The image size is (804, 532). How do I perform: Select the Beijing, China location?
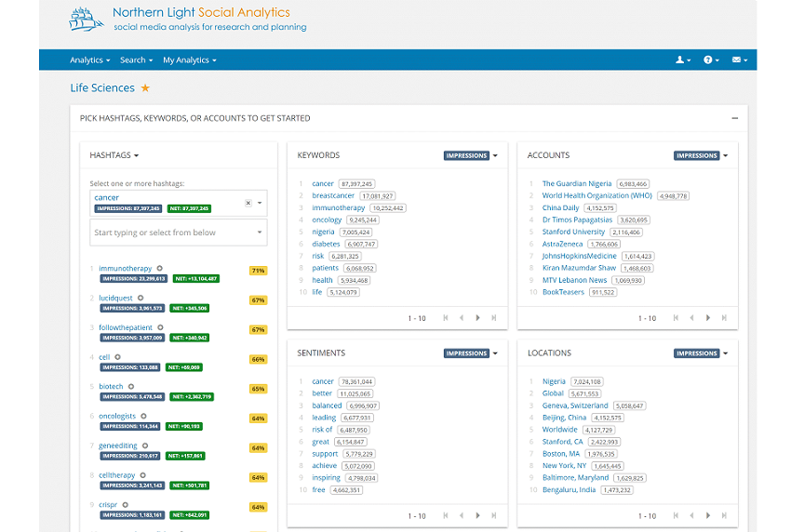click(564, 418)
